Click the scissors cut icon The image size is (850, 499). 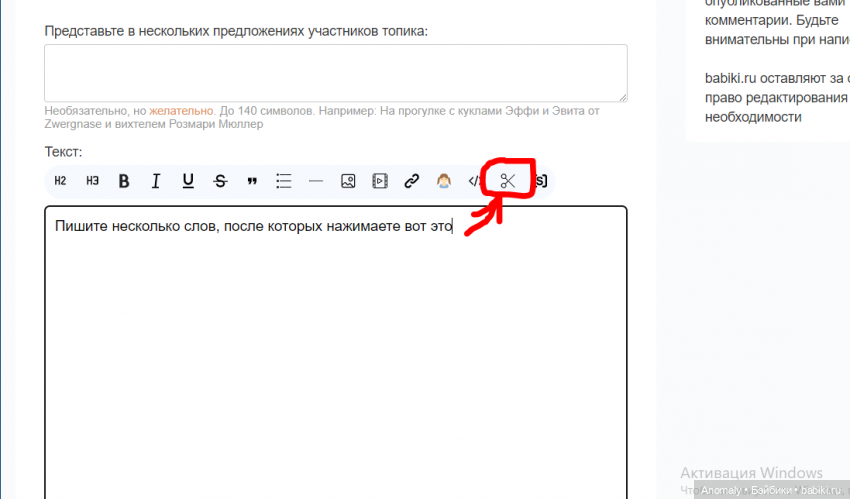[x=508, y=181]
